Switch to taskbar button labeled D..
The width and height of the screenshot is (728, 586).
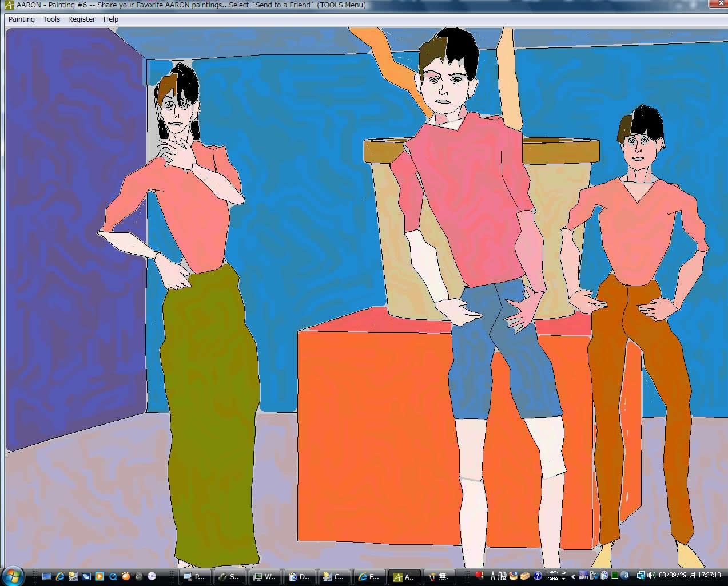click(300, 577)
